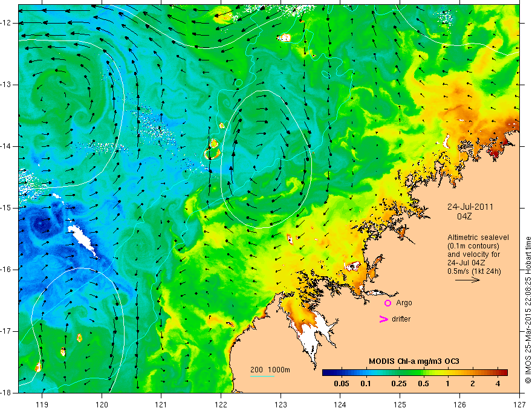The height and width of the screenshot is (411, 532).
Task: Click latitude axis label -13
Action: 6,85
